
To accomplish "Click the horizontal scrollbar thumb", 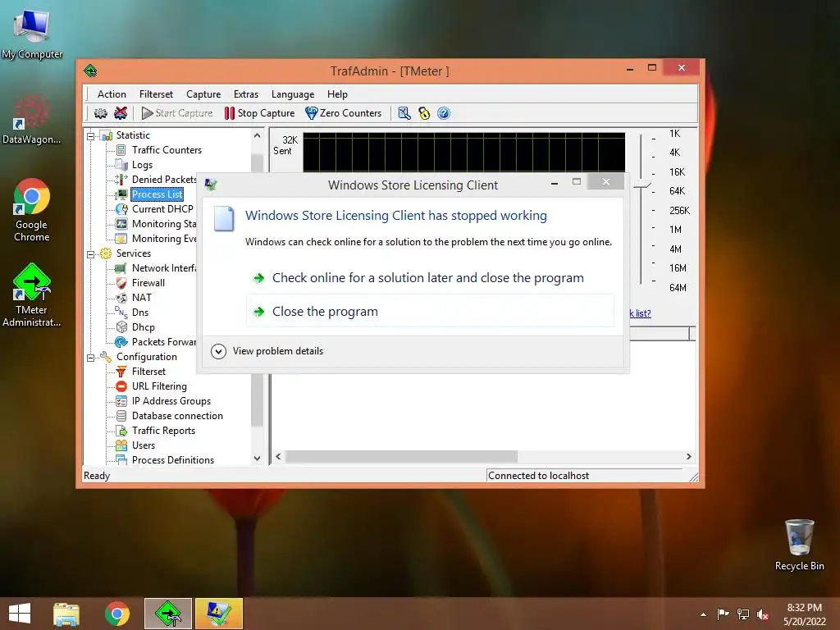I will pos(401,456).
